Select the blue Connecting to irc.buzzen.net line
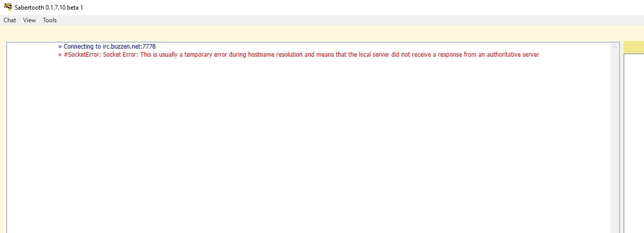644x233 pixels. (x=107, y=46)
